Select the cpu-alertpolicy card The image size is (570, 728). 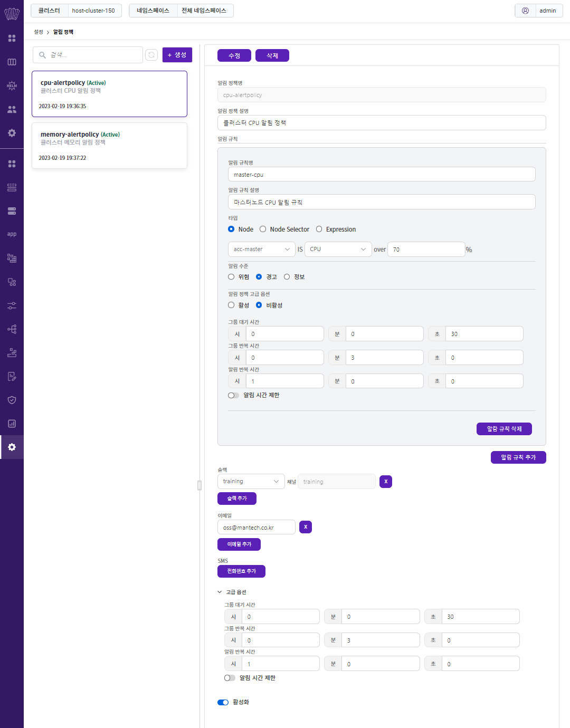[x=109, y=94]
